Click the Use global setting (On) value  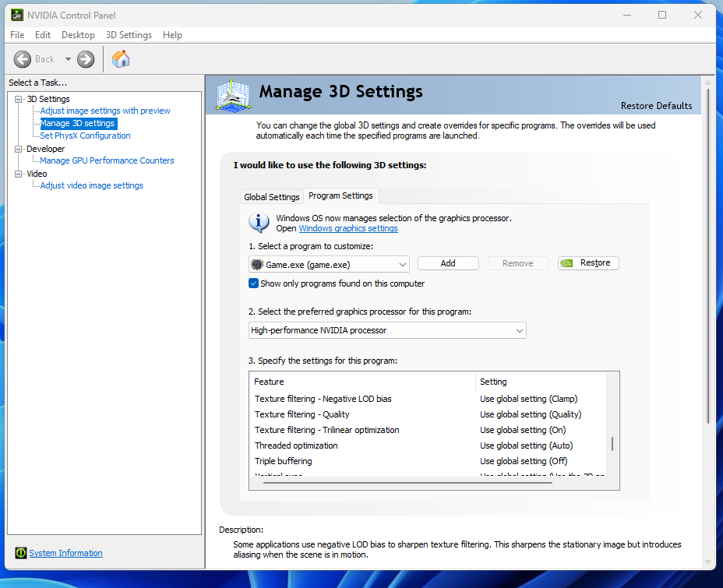(x=523, y=431)
